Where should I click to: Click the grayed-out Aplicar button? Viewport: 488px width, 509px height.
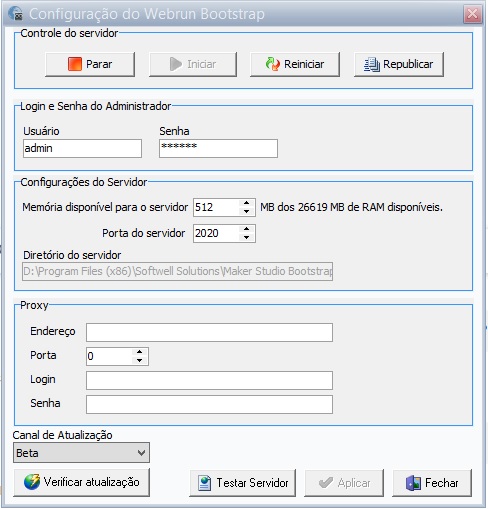coord(344,483)
